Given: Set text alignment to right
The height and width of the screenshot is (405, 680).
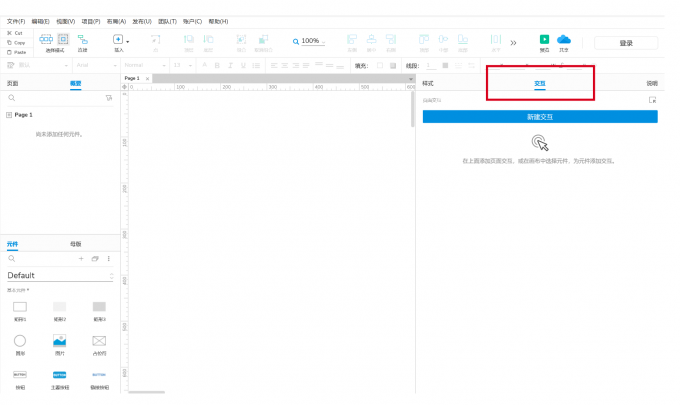Looking at the screenshot, I should 296,65.
